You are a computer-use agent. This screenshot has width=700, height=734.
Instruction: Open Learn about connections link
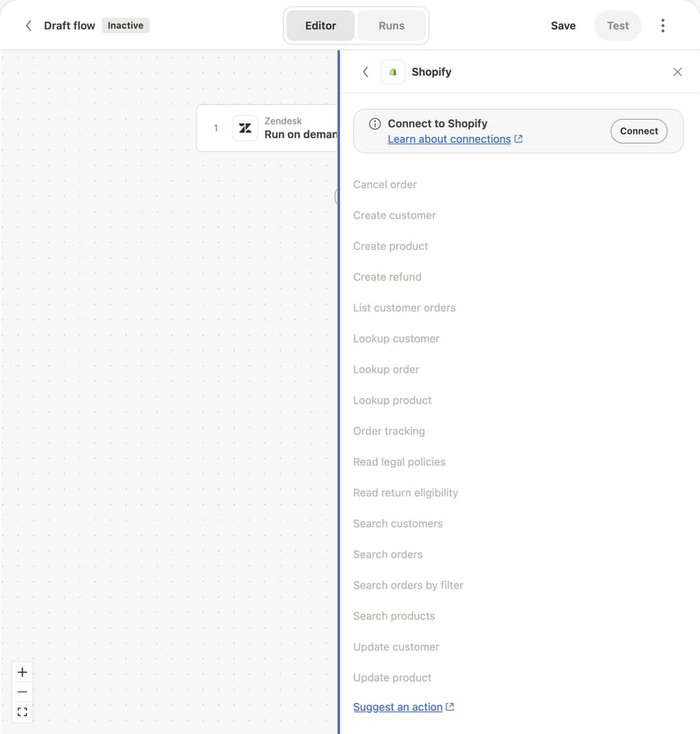point(449,139)
